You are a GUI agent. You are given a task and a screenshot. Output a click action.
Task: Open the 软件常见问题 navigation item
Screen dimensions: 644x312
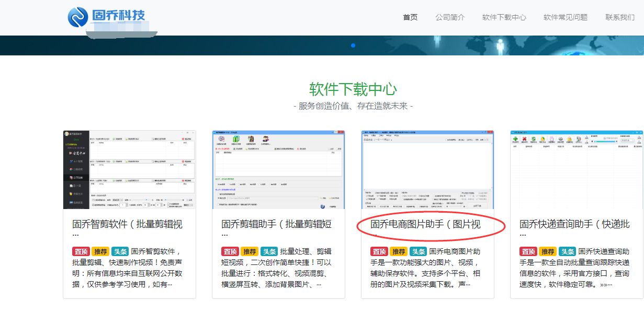pos(565,17)
